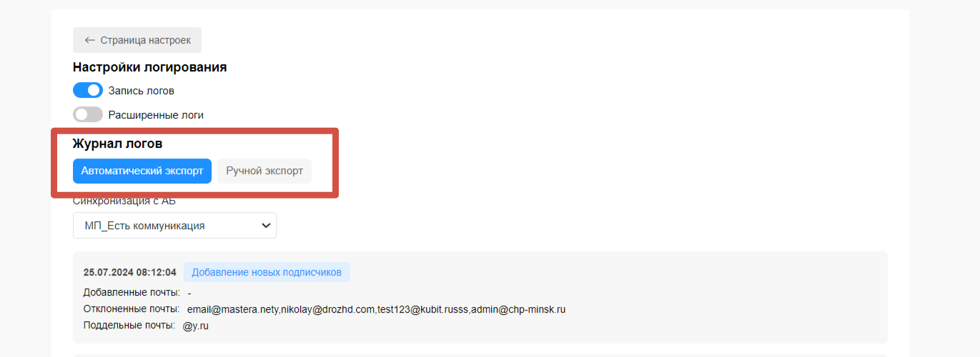Screen dimensions: 980x357
Task: Open the "МП_Есть коммуникация" dropdown
Action: coord(174,225)
